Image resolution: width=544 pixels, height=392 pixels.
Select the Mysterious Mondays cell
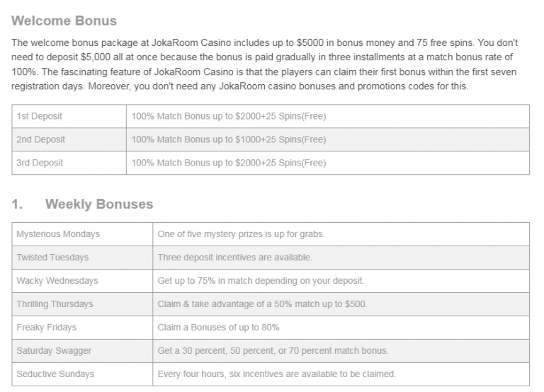coord(58,234)
